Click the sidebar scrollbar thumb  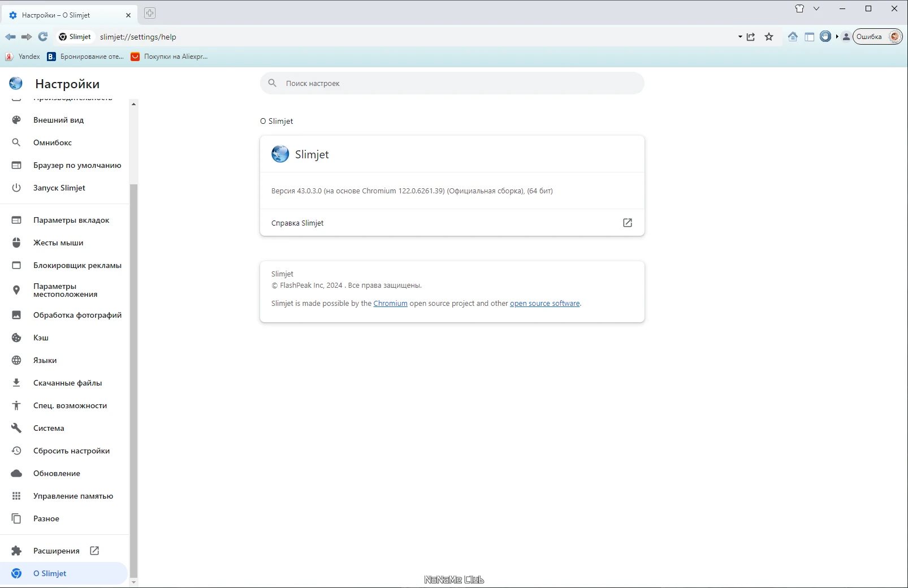pyautogui.click(x=133, y=380)
